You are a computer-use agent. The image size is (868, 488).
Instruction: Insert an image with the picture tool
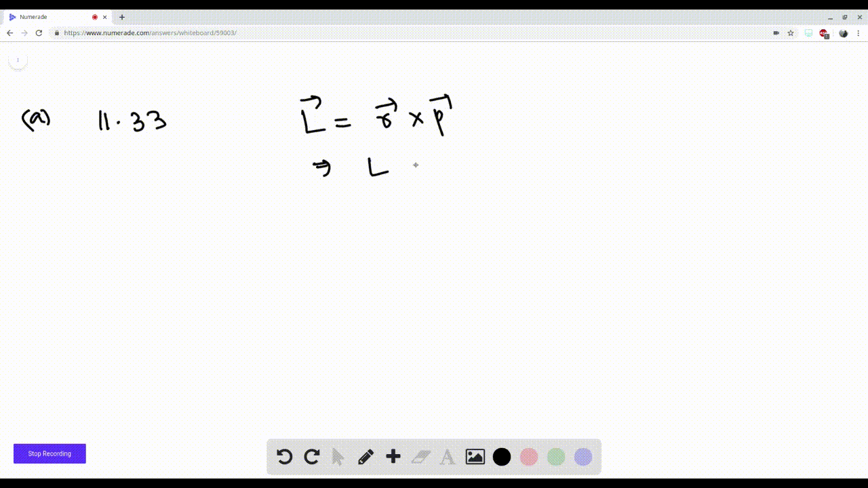[x=475, y=457]
